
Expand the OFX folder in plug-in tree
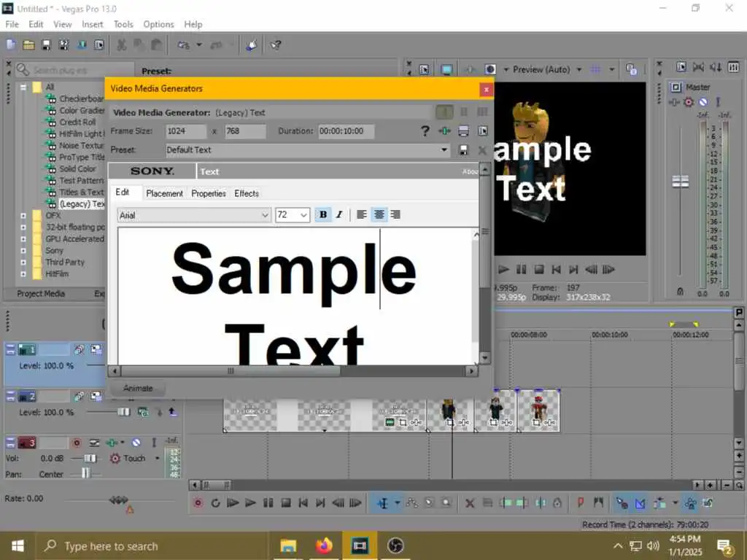pyautogui.click(x=23, y=216)
